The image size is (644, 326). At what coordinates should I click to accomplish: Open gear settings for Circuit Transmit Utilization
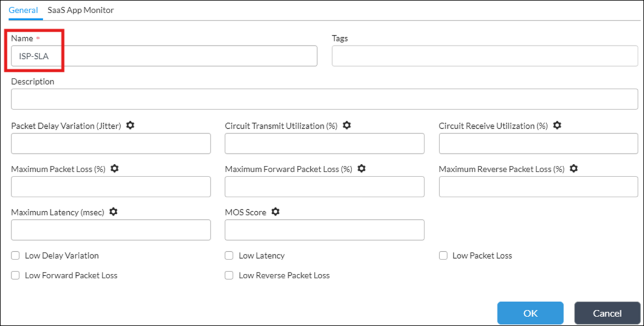click(x=347, y=125)
